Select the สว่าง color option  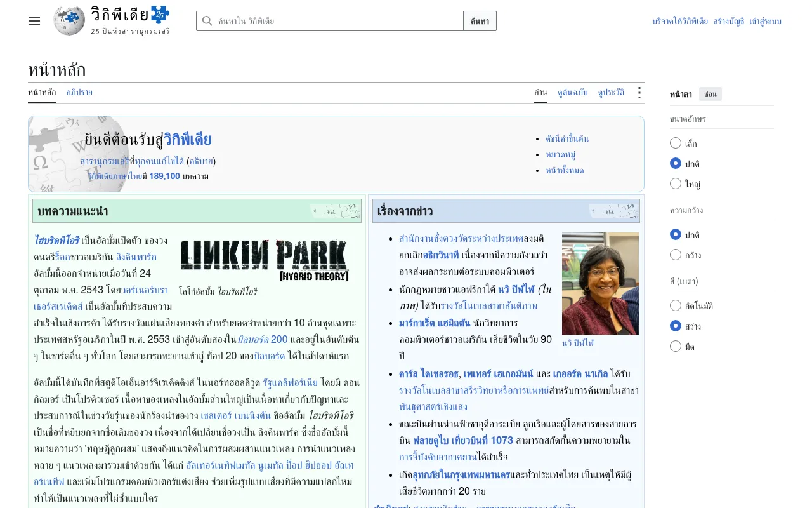676,326
